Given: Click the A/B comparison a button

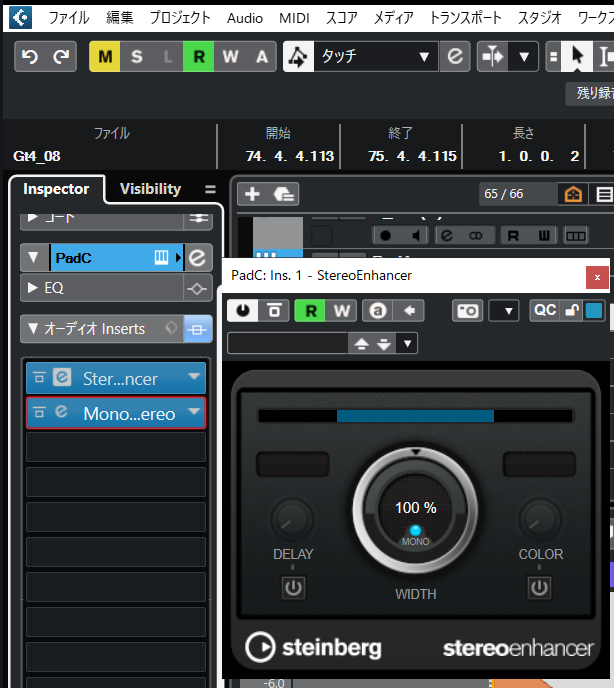Looking at the screenshot, I should [x=378, y=311].
